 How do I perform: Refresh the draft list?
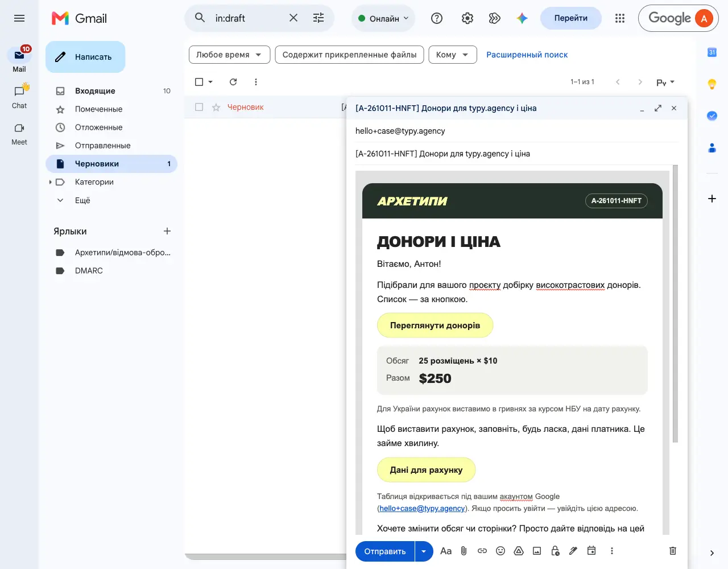pyautogui.click(x=233, y=82)
